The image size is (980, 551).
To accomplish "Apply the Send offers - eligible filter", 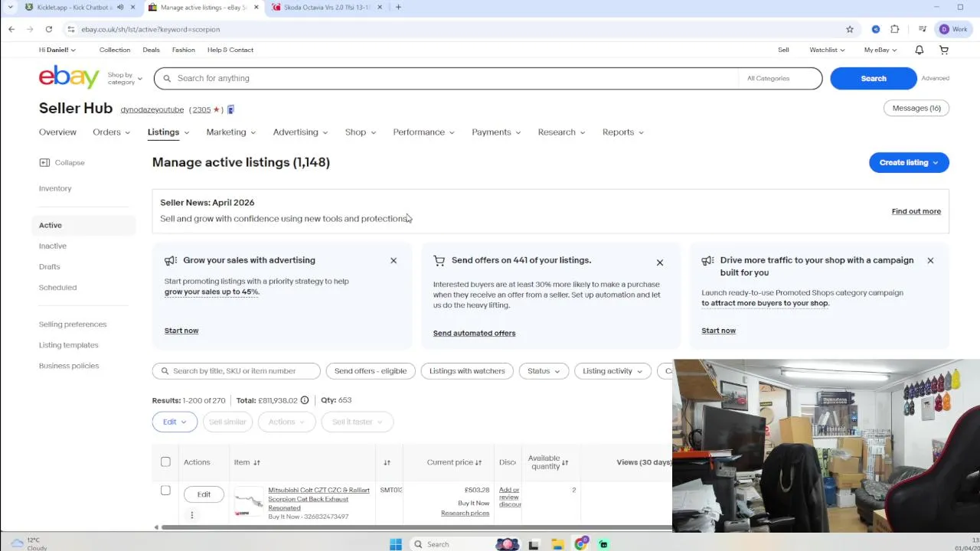I will click(371, 371).
